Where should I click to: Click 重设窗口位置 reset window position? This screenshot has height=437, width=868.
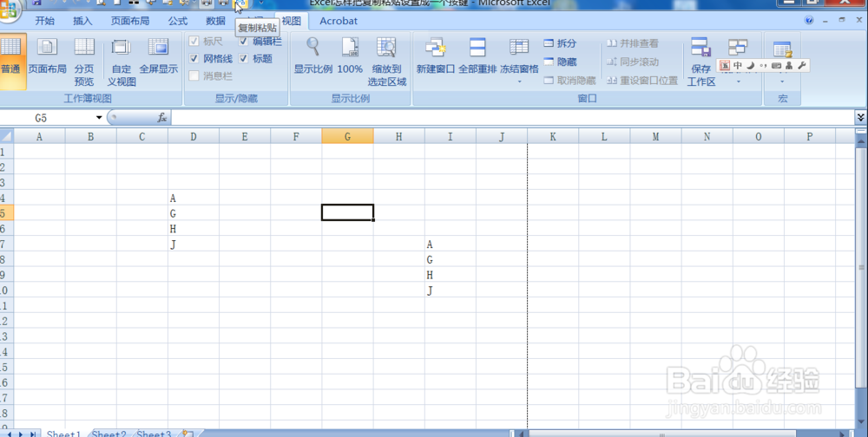click(x=642, y=81)
